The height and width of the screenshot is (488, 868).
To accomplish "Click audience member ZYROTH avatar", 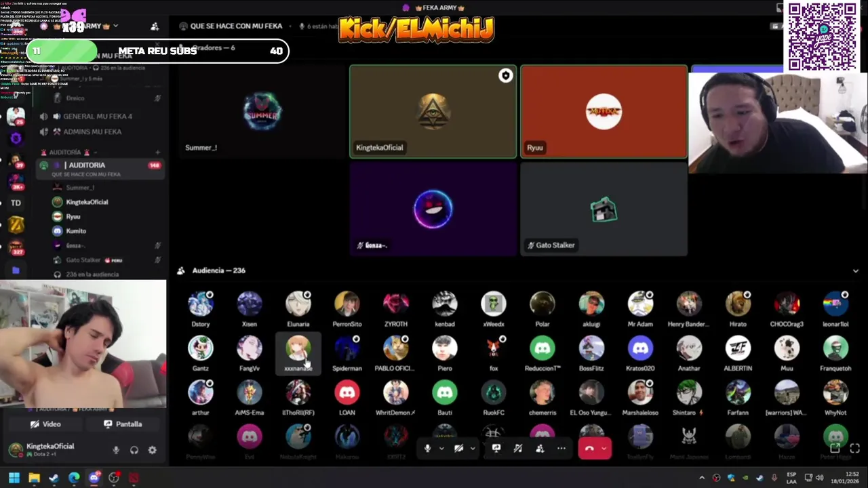I will pos(396,304).
